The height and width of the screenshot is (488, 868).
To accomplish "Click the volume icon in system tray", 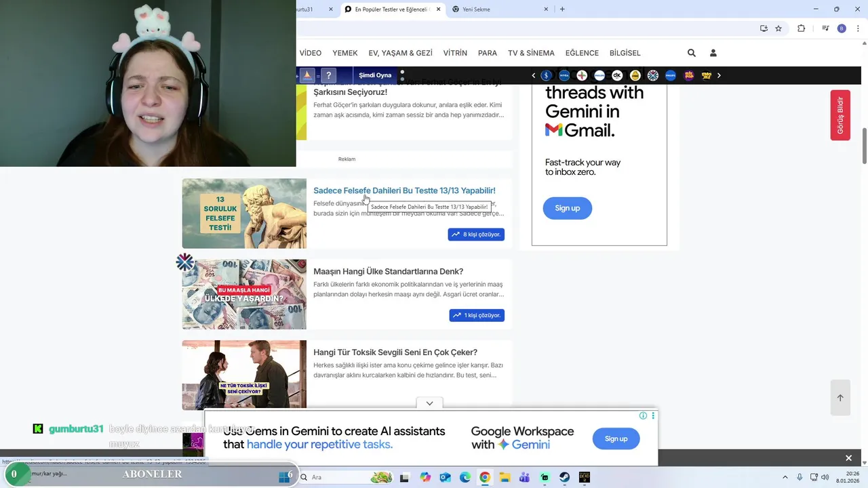I will click(x=825, y=477).
